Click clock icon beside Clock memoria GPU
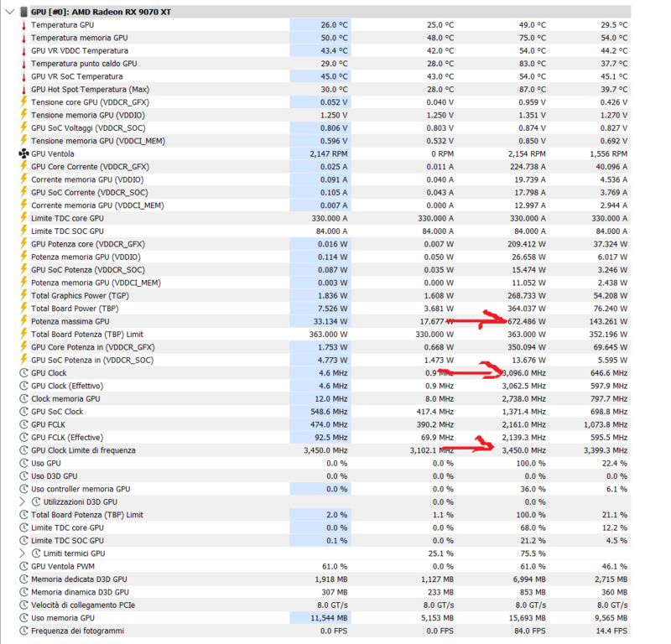Image resolution: width=671 pixels, height=644 pixels. [x=24, y=398]
